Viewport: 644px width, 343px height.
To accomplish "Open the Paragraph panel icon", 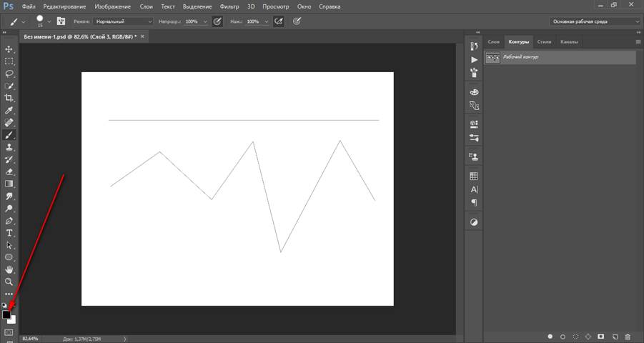I will point(474,202).
